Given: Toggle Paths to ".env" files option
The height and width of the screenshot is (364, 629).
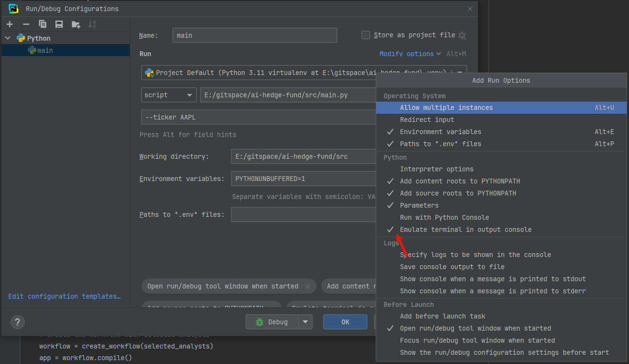Looking at the screenshot, I should point(501,144).
